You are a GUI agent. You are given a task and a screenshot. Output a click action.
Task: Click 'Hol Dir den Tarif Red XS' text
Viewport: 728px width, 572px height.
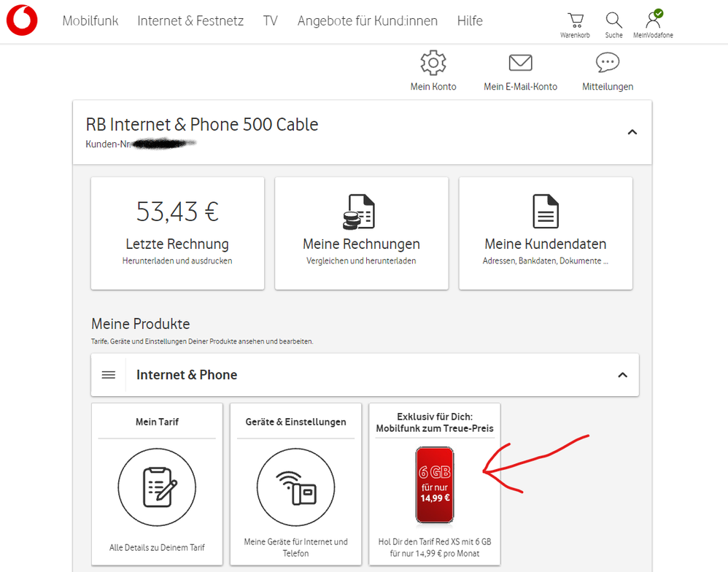click(435, 547)
